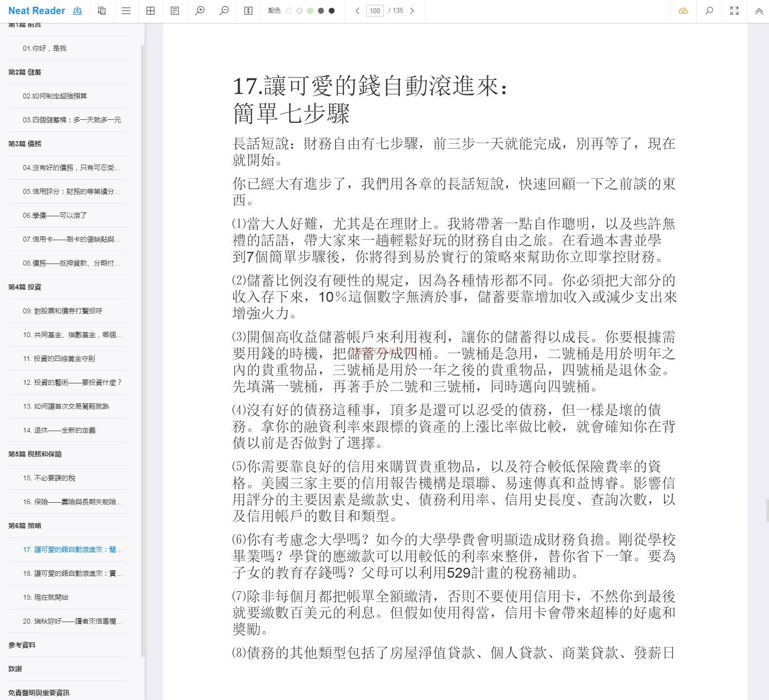Click the page number field showing 100
This screenshot has height=700, width=769.
pos(375,11)
